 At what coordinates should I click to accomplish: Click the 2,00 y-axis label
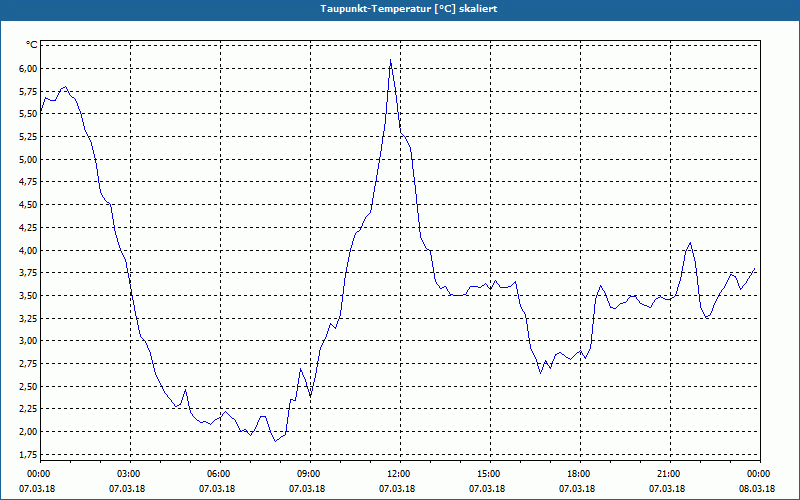(x=28, y=432)
